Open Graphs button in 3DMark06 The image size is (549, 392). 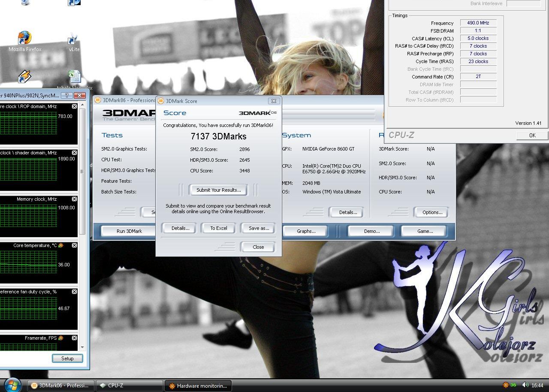coord(306,231)
